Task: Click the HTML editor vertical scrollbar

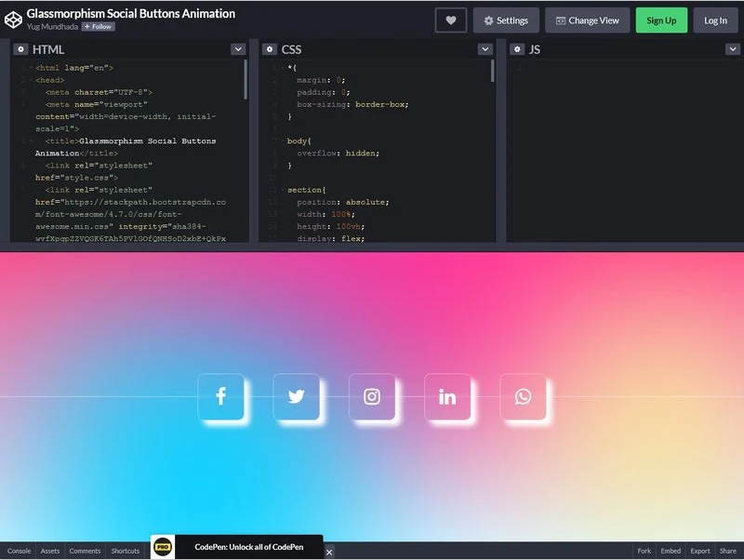Action: [x=246, y=79]
